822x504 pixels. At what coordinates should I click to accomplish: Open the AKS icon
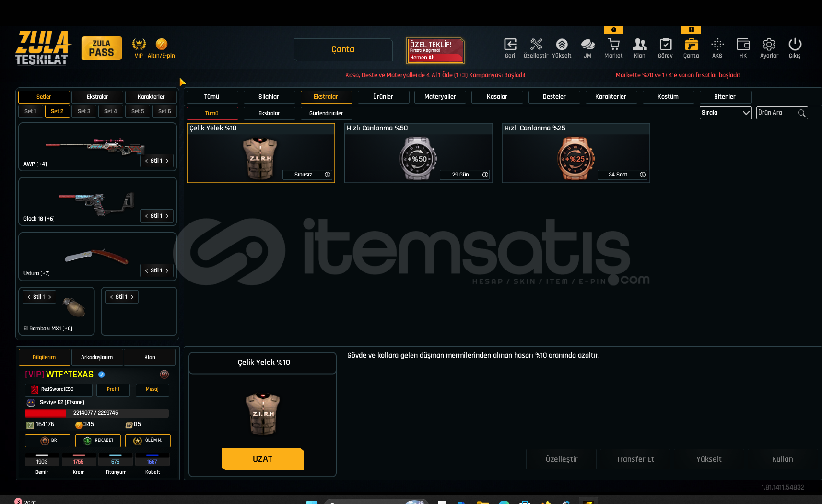[717, 45]
